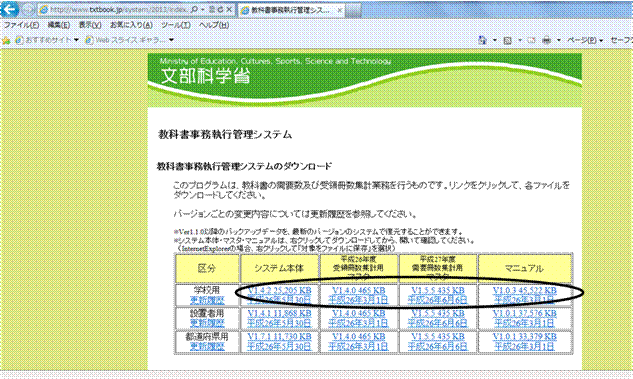This screenshot has height=379, width=633.
Task: Click the Favorites star icon
Action: click(6, 40)
